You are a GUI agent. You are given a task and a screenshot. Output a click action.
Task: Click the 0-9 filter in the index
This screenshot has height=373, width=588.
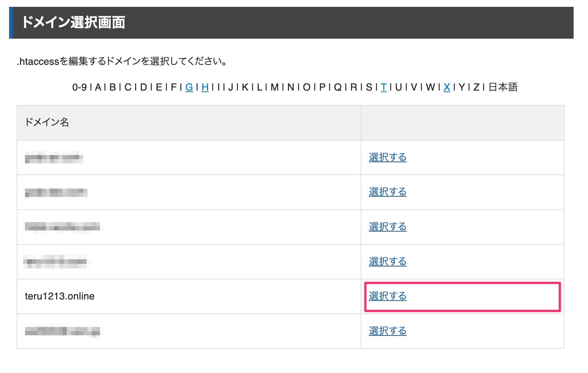tap(80, 88)
